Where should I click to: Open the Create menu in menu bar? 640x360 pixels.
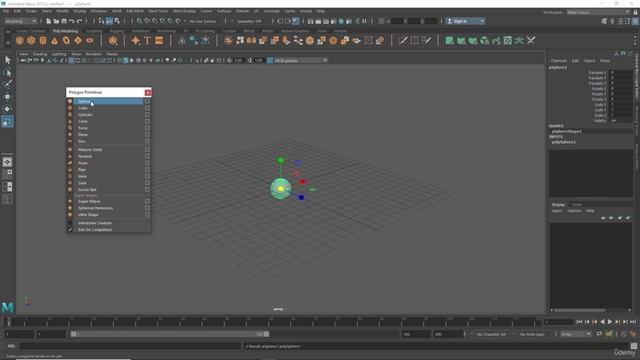pyautogui.click(x=31, y=11)
